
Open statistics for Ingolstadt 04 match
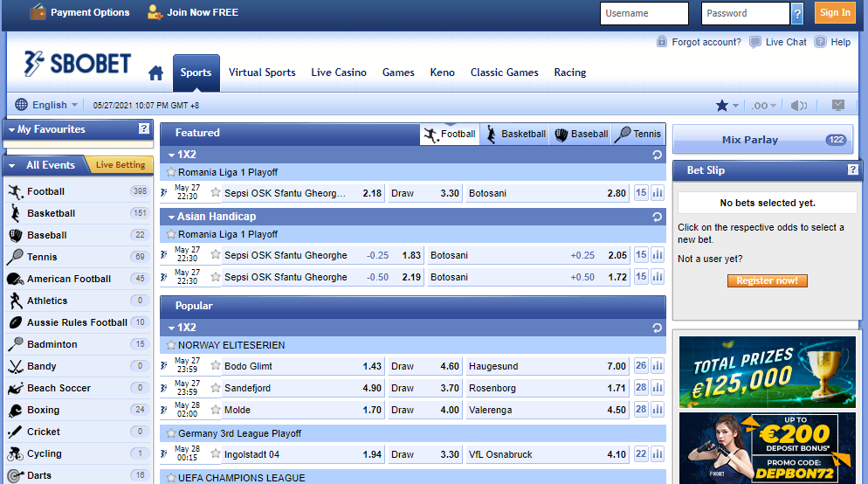coord(657,454)
